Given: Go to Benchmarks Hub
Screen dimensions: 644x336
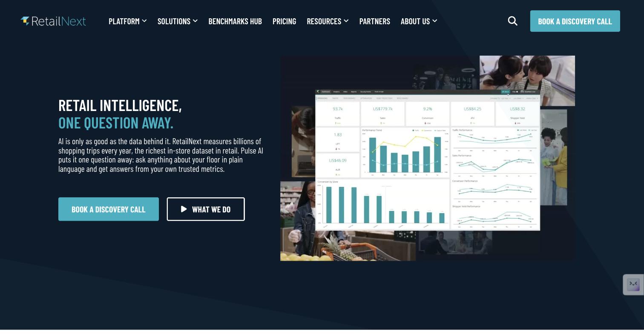Looking at the screenshot, I should [x=235, y=21].
